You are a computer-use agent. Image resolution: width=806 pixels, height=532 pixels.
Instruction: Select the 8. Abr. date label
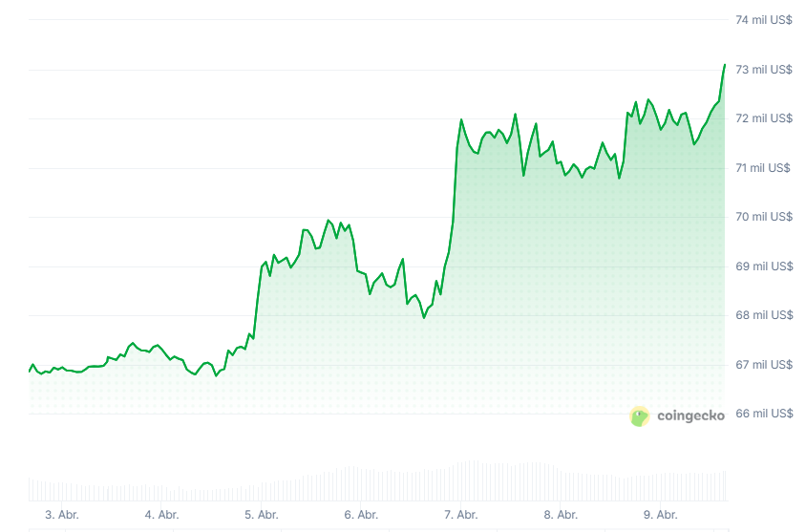click(561, 515)
